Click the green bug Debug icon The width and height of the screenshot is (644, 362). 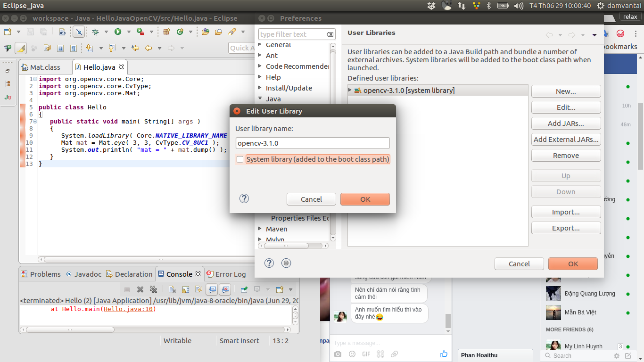[95, 32]
